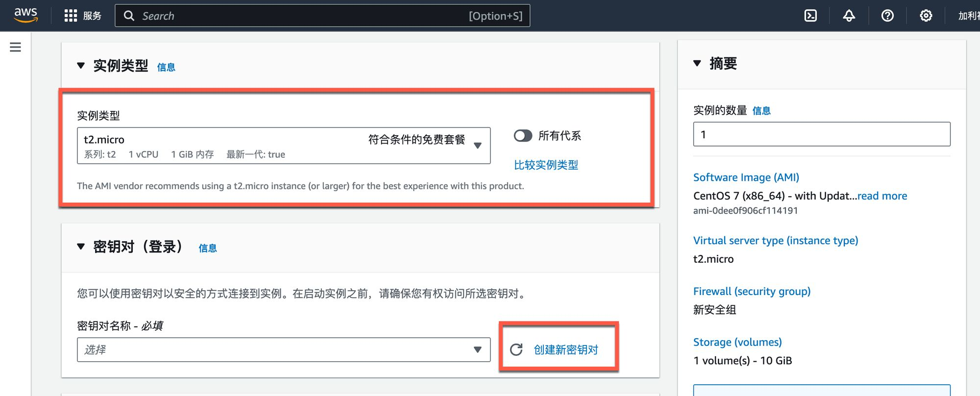Focus the AWS Search box
Viewport: 980px width, 396px height.
coord(322,16)
